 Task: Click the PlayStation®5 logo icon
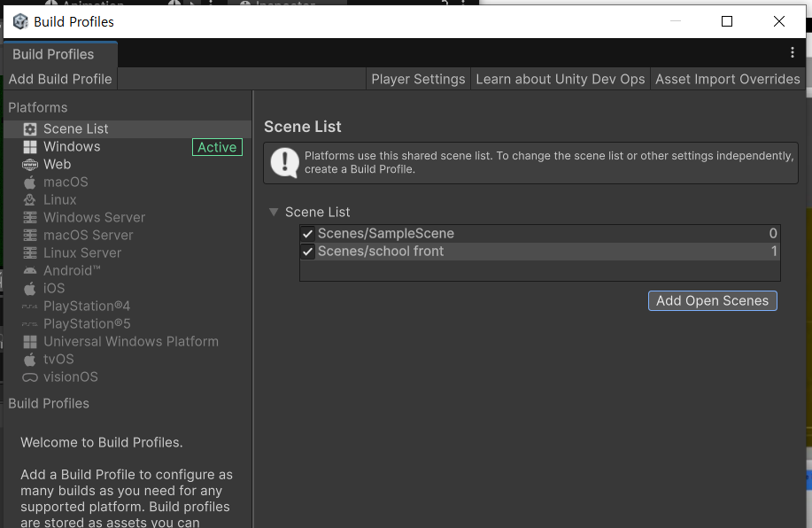click(x=30, y=324)
